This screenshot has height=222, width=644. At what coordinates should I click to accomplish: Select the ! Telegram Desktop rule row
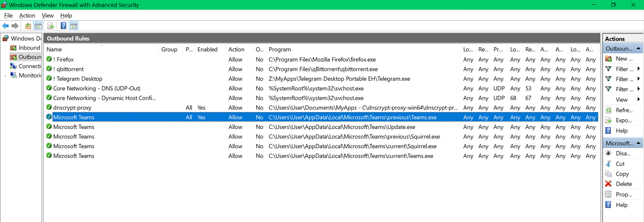pyautogui.click(x=321, y=79)
